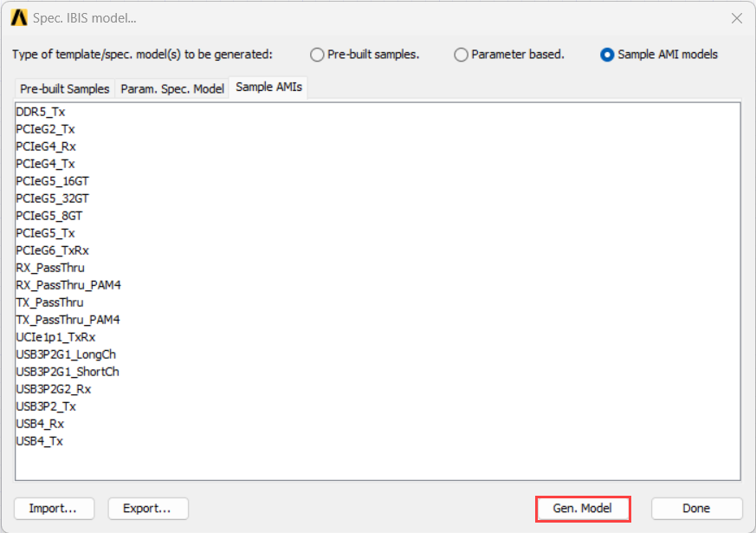
Task: Click the application logo in the title bar
Action: pyautogui.click(x=17, y=17)
